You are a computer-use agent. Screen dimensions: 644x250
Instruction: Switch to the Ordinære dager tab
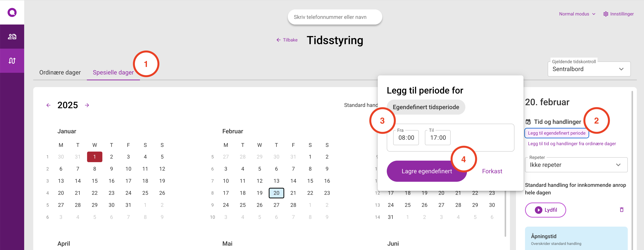pyautogui.click(x=60, y=72)
